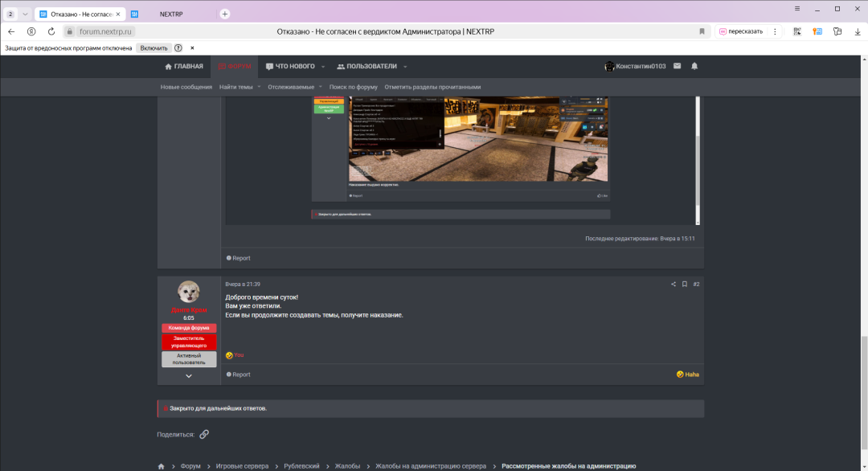Expand Данте Крам's user info chevron

(x=189, y=375)
